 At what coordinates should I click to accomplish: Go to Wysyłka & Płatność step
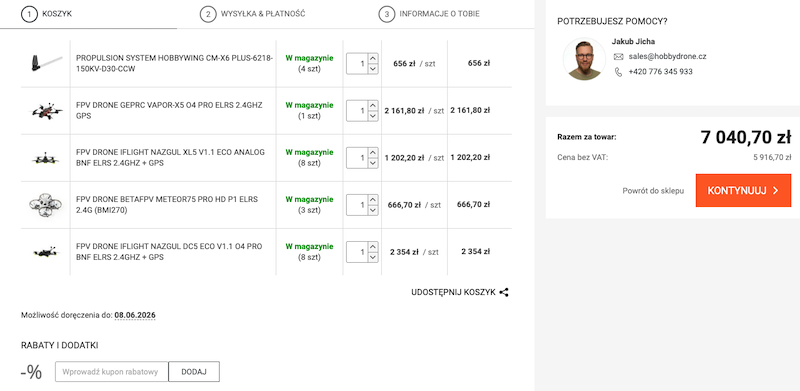click(253, 14)
